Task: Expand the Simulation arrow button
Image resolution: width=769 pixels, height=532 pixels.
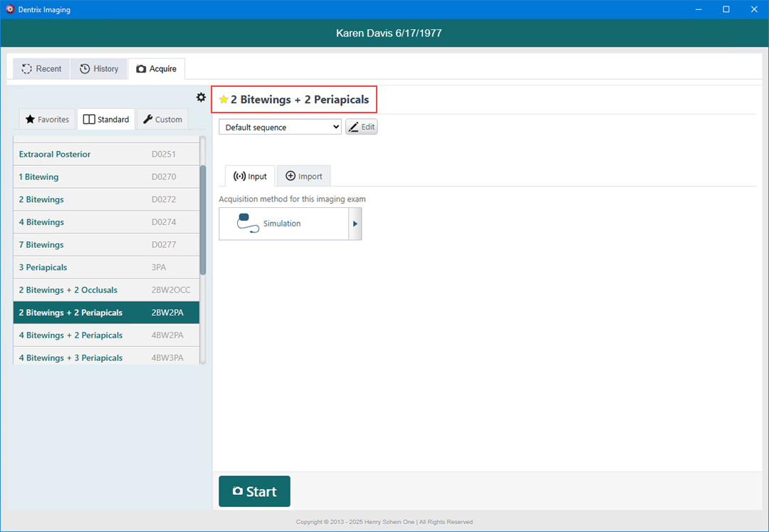Action: coord(355,224)
